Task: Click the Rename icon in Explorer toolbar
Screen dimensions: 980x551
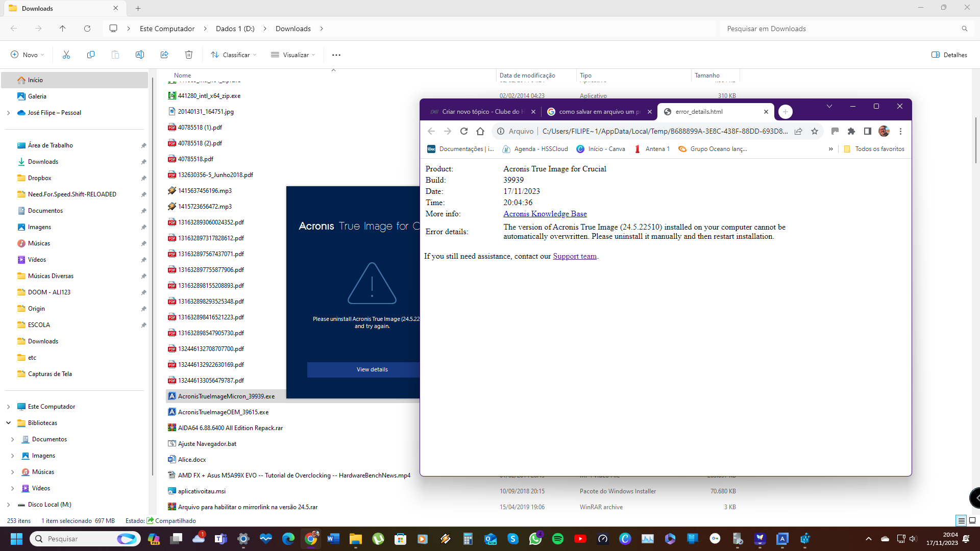Action: point(140,55)
